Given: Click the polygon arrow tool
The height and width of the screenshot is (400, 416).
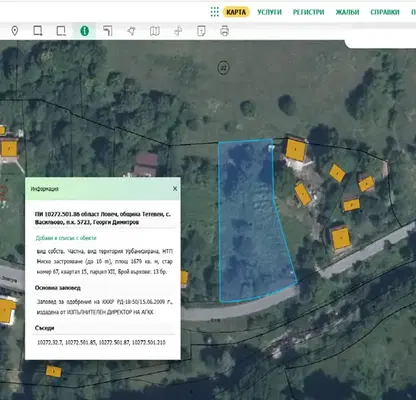Looking at the screenshot, I should click(x=131, y=31).
